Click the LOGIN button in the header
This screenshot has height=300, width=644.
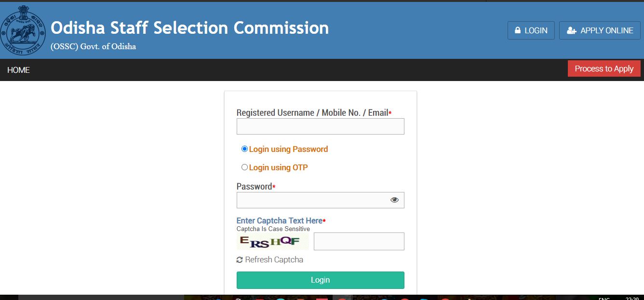[x=531, y=30]
